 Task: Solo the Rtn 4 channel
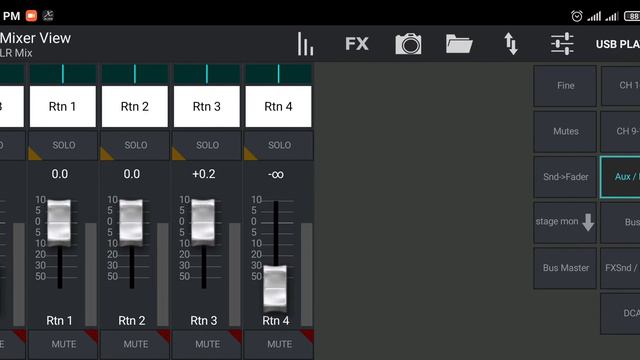pos(278,145)
